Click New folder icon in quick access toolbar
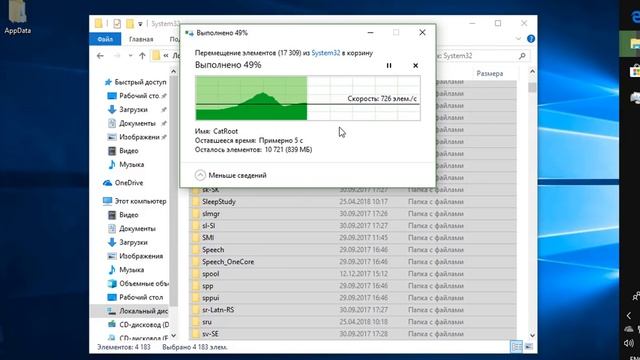This screenshot has width=640, height=360. (x=129, y=24)
